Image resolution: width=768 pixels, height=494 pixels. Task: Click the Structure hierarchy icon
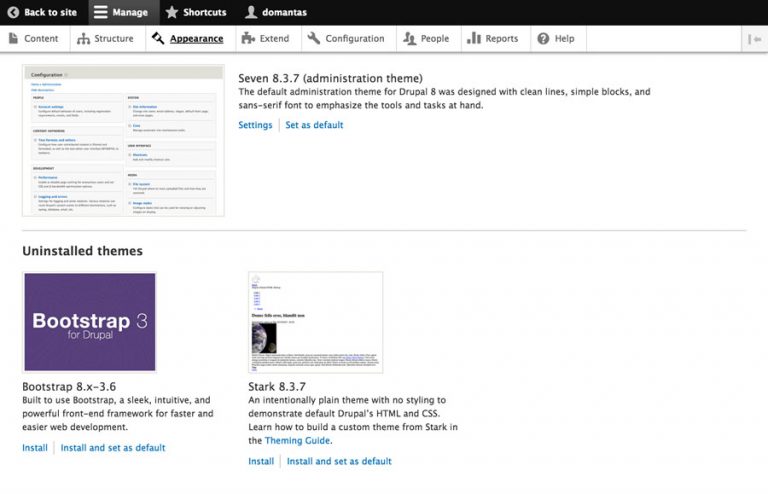pos(84,39)
